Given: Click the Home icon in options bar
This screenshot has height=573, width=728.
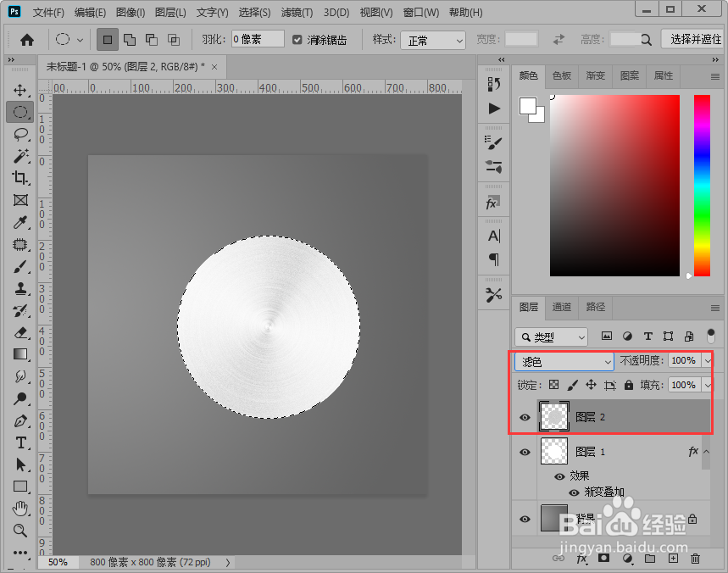Looking at the screenshot, I should pos(27,40).
